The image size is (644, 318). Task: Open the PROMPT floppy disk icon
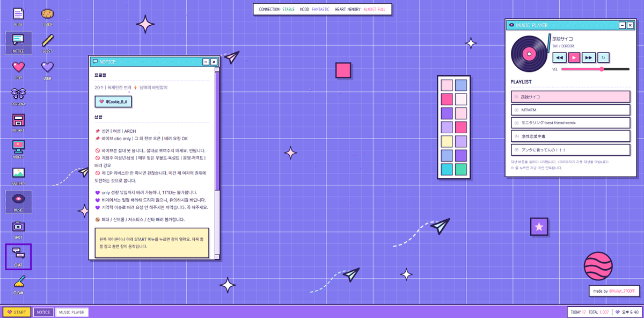click(18, 122)
